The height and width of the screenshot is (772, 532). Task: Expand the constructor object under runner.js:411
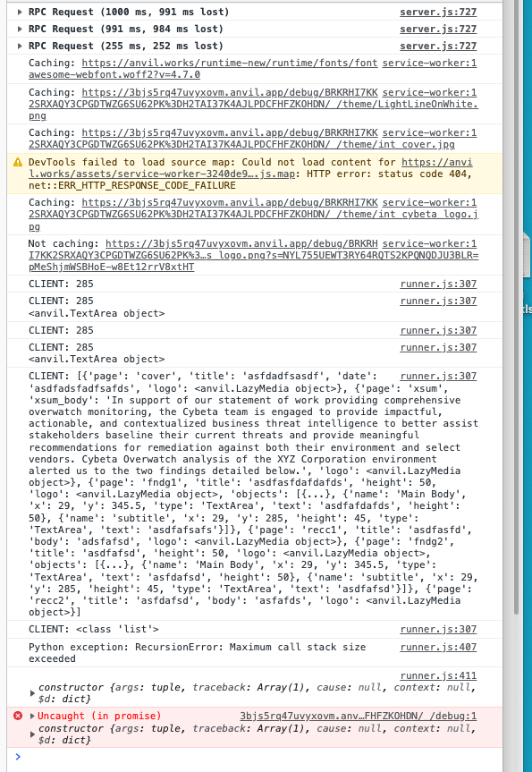pyautogui.click(x=33, y=693)
